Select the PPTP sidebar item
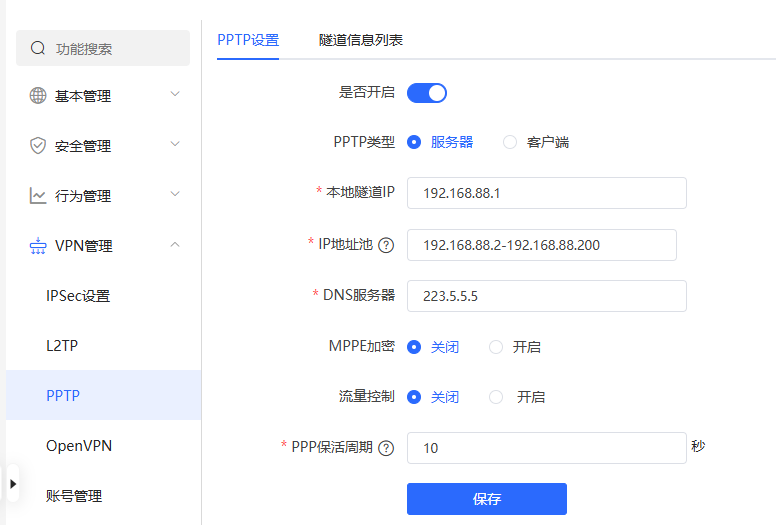Screen dimensions: 776x525 [x=103, y=395]
